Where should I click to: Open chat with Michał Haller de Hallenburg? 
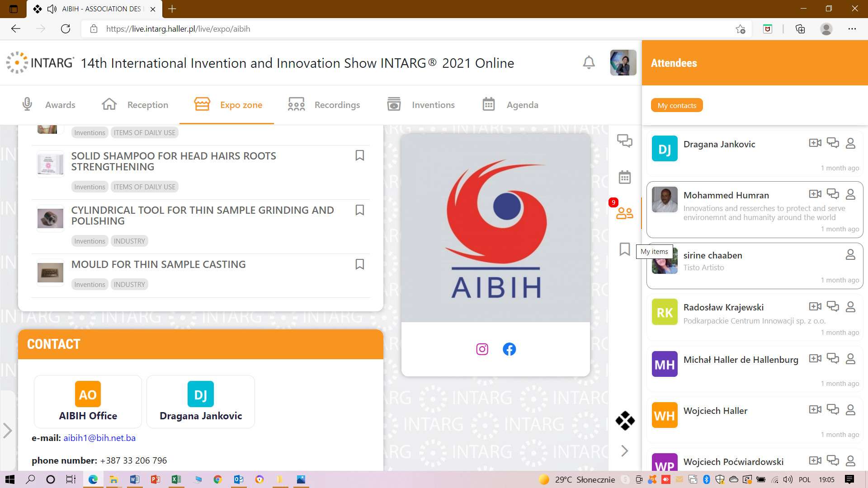[833, 358]
